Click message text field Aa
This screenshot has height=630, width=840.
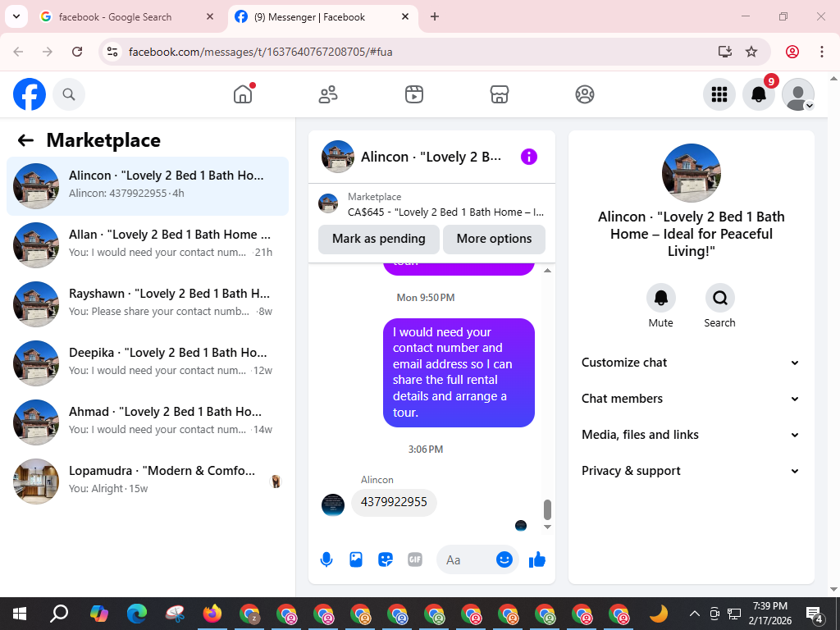465,559
